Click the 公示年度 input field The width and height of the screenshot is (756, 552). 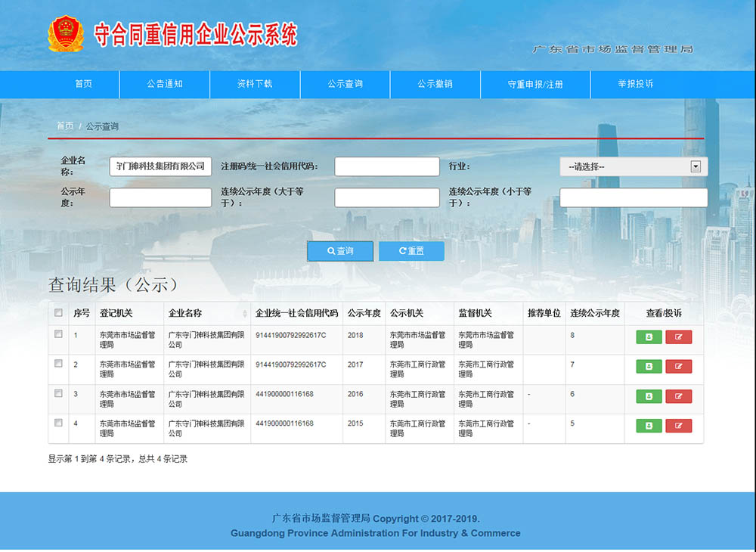pyautogui.click(x=160, y=197)
